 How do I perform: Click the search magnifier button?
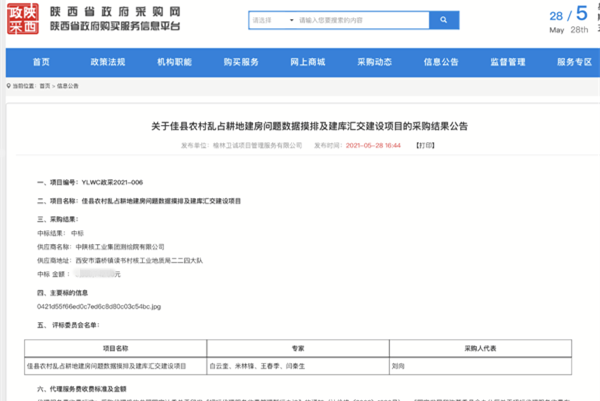coord(438,20)
